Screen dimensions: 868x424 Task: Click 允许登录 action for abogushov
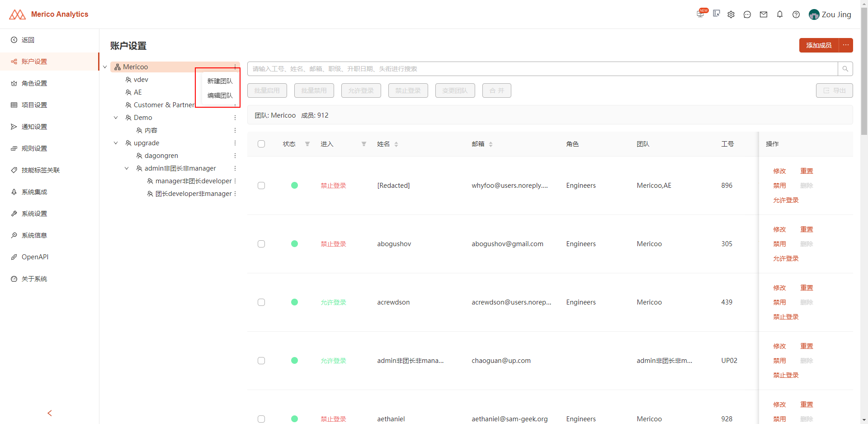(786, 258)
